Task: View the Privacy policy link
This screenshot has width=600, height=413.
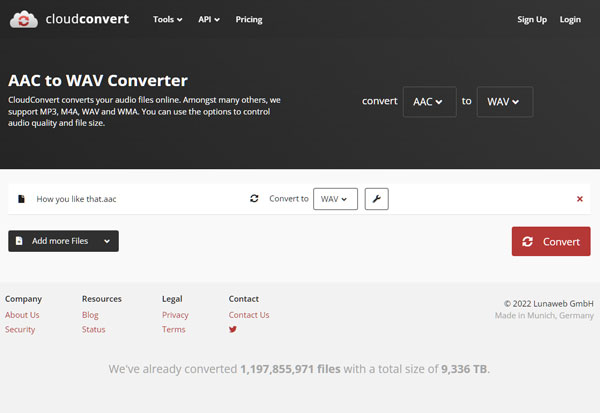Action: click(175, 315)
